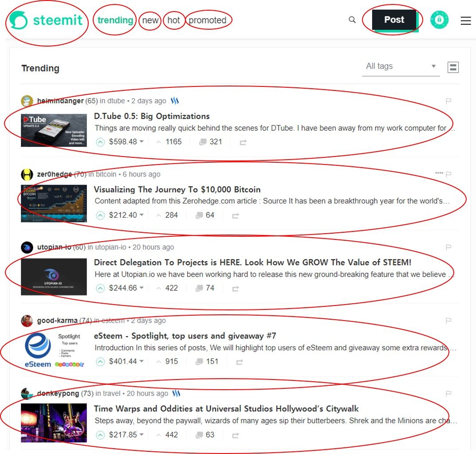Open the promoted tab

(x=208, y=20)
